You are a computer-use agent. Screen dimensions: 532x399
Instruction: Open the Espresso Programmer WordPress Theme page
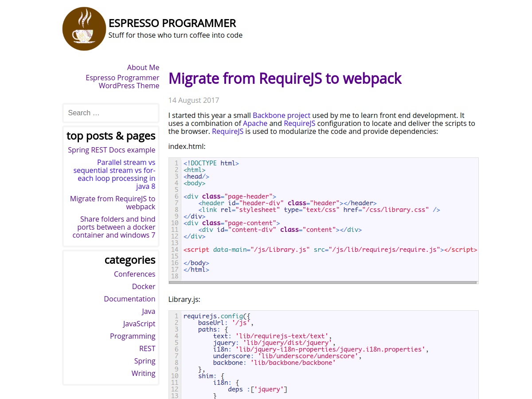tap(122, 82)
